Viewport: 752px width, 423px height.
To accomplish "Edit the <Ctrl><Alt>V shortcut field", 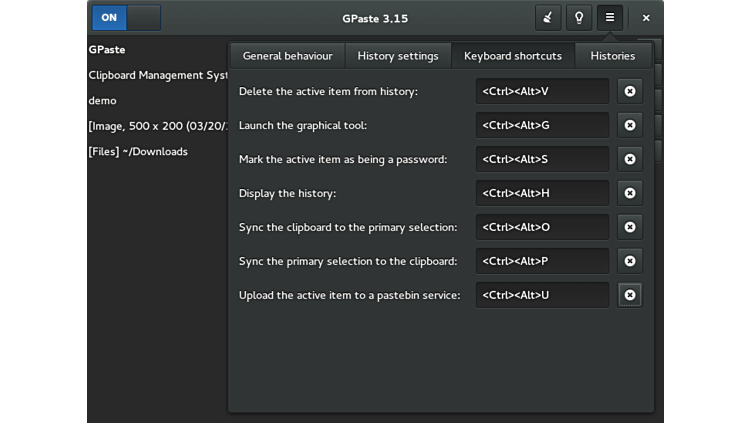I will coord(542,92).
